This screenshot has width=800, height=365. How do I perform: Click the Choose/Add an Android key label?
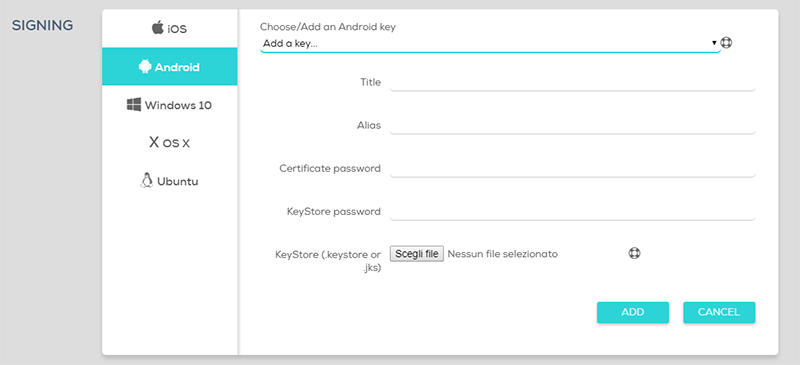coord(328,27)
